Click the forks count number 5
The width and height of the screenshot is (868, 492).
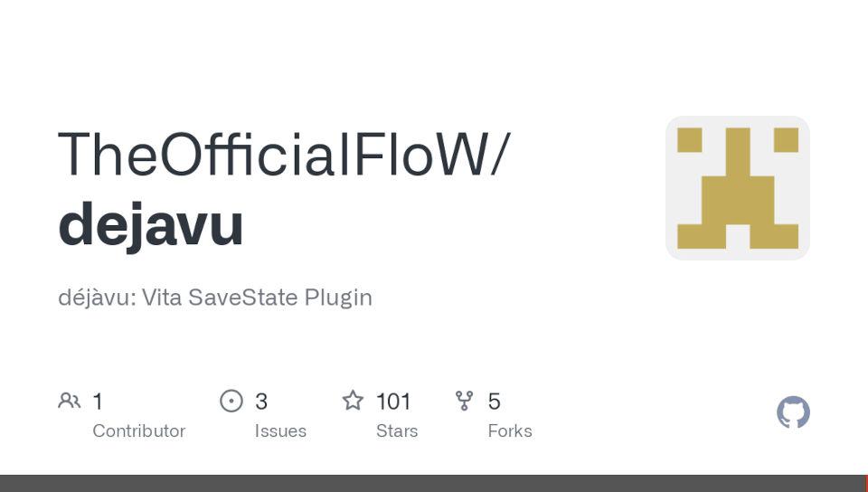tap(495, 402)
